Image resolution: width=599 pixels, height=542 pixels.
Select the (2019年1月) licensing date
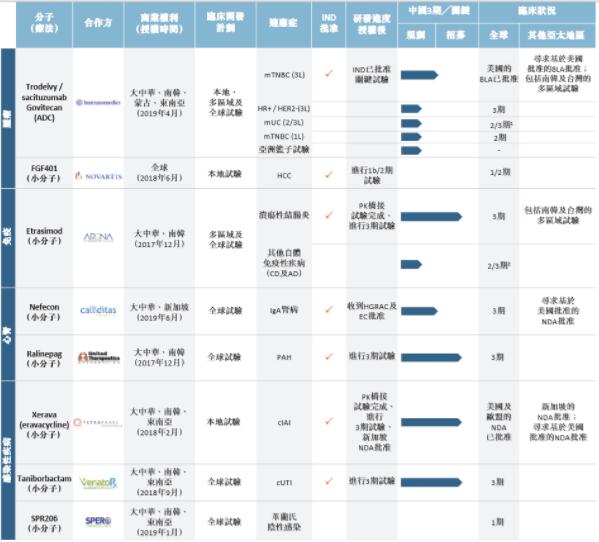coord(159,532)
